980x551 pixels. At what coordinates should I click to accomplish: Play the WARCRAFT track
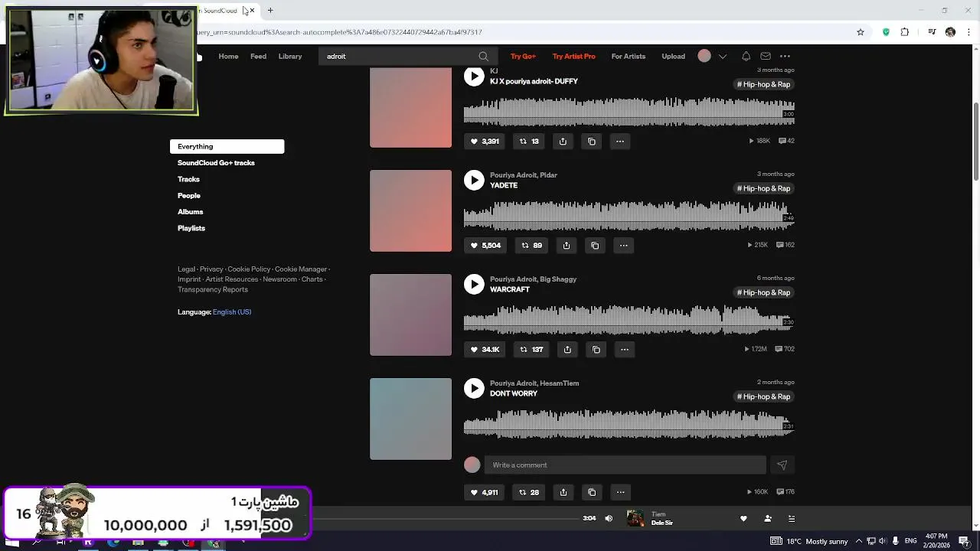[474, 284]
